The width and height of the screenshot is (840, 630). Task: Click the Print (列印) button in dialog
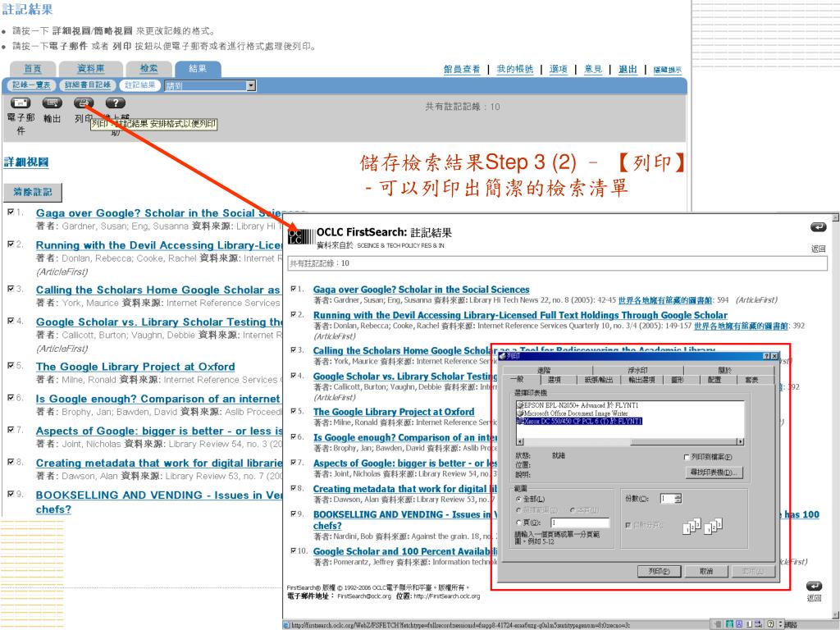pos(659,572)
